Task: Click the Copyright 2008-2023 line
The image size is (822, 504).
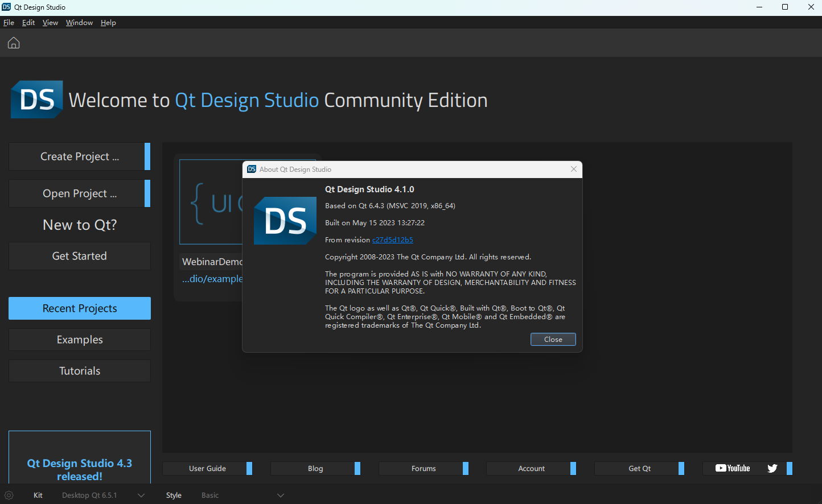Action: (428, 257)
